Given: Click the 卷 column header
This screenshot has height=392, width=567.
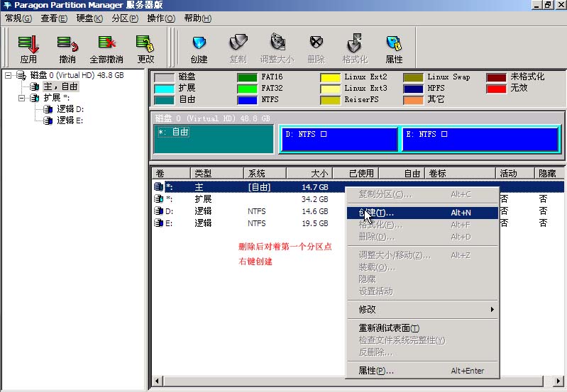Looking at the screenshot, I should pyautogui.click(x=171, y=174).
